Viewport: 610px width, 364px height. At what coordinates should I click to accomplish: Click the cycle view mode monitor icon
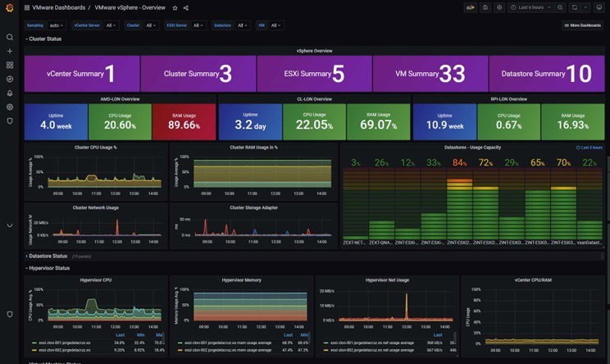click(599, 7)
